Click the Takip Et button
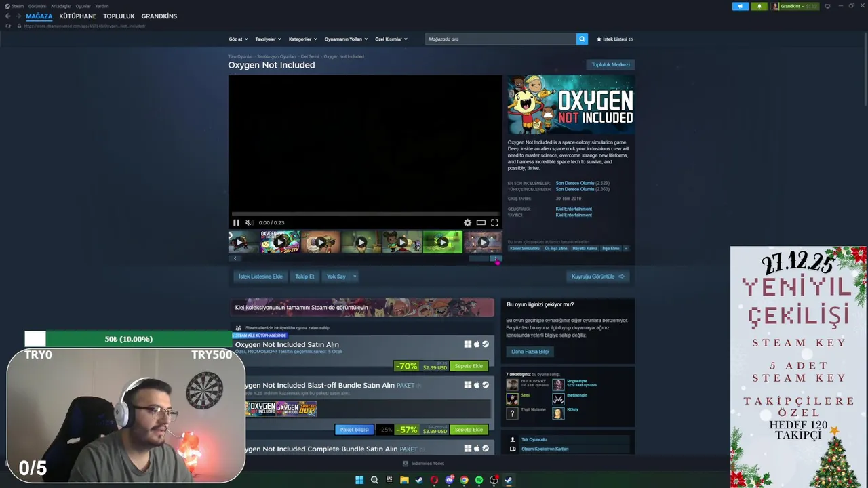868x488 pixels. pyautogui.click(x=304, y=277)
